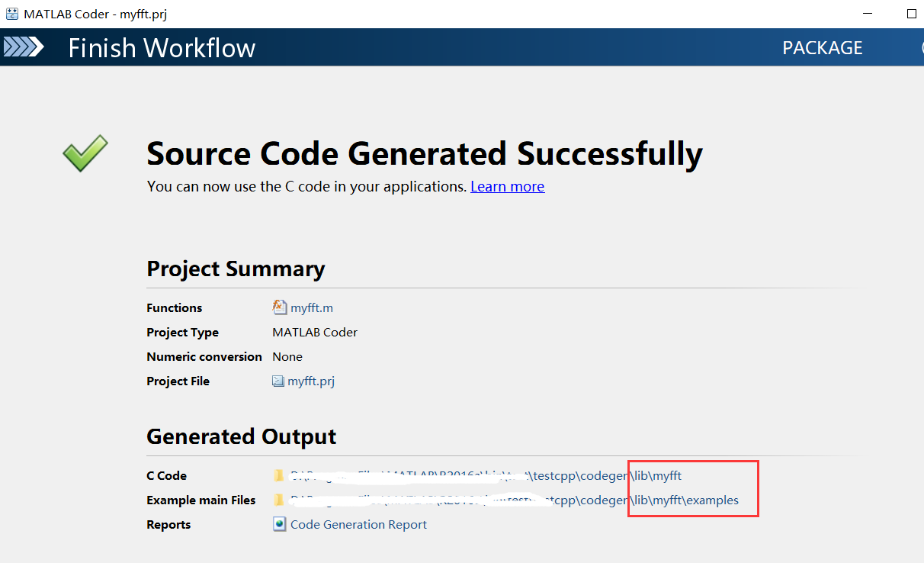The width and height of the screenshot is (924, 563).
Task: Minimize the MATLAB Coder window
Action: (868, 14)
